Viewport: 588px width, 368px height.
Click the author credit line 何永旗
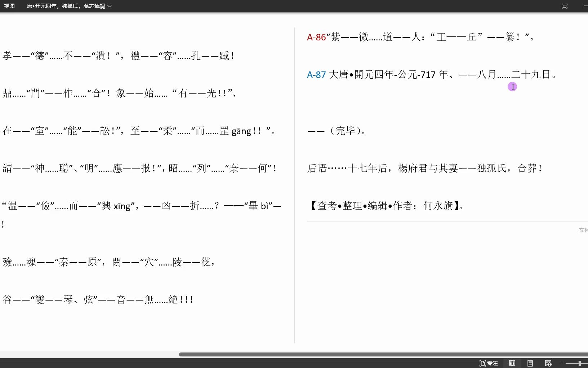386,206
